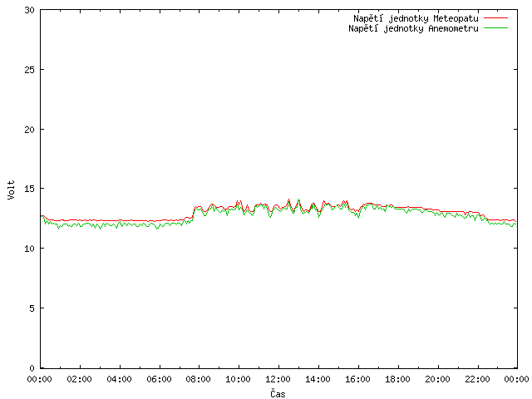
Task: Click the y-axis value '15'
Action: pos(30,189)
